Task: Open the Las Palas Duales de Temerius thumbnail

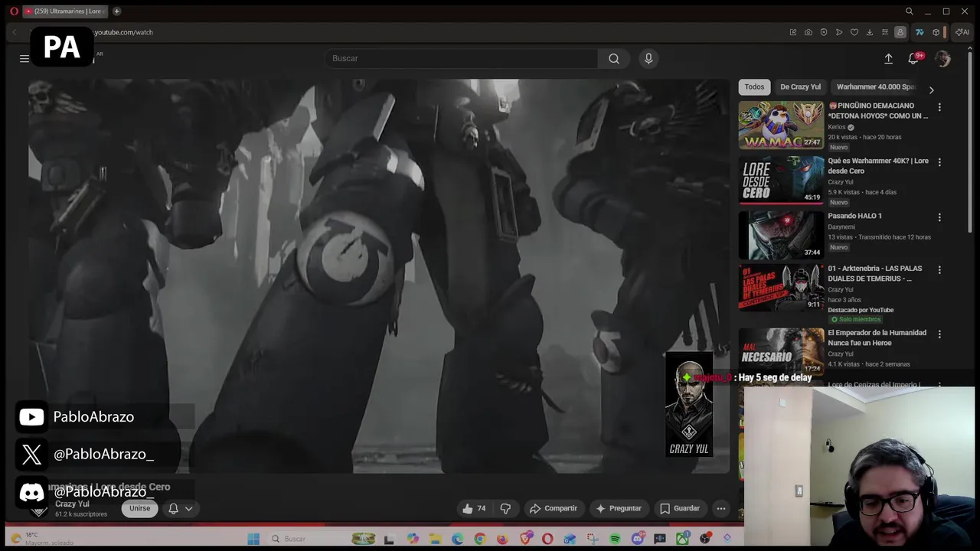Action: 781,288
